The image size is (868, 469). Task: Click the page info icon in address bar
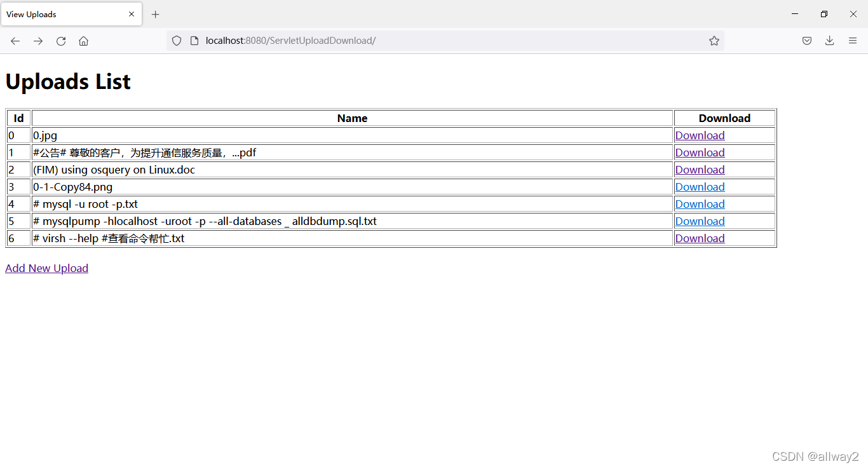coord(195,41)
